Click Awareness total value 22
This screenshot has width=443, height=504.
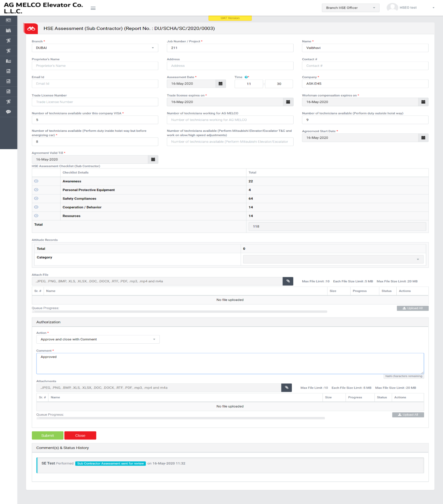click(x=251, y=181)
